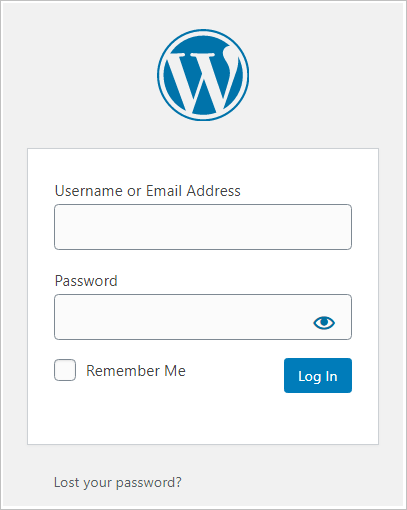This screenshot has height=510, width=407.
Task: Recover account via Lost your password
Action: (x=118, y=483)
